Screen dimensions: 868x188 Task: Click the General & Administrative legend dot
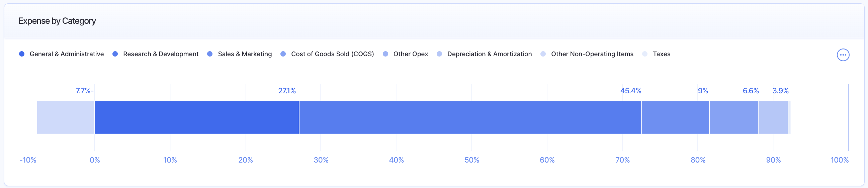[22, 54]
